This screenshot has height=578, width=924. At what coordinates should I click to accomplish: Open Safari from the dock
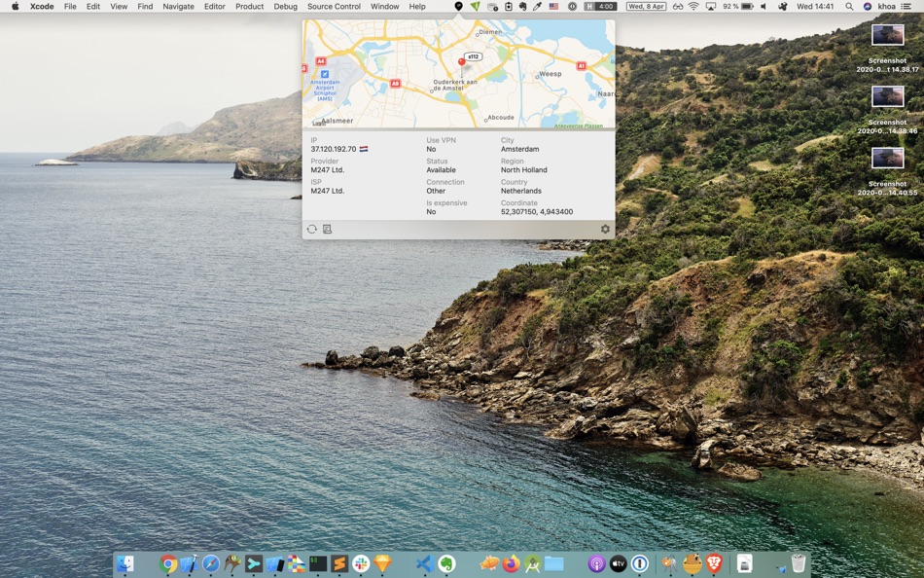point(210,563)
